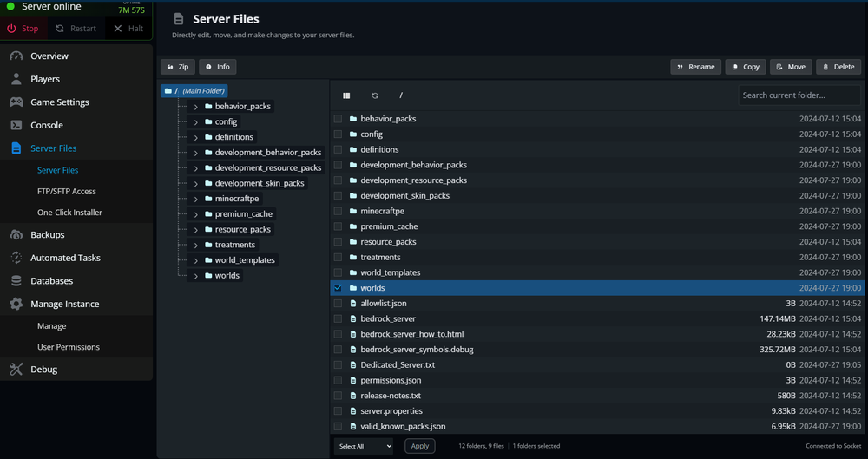
Task: Click the Overview speedometer icon
Action: [x=16, y=56]
